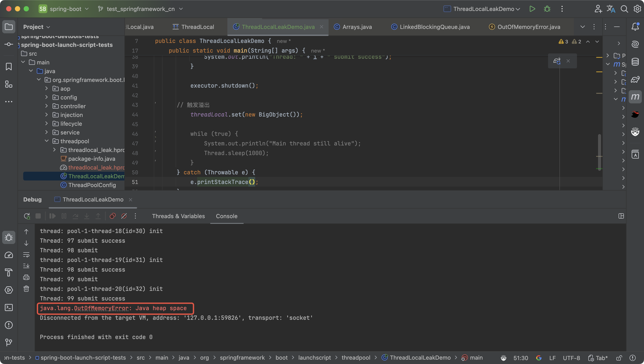Open the LinkedBlockingQueue.java editor tab

tap(434, 27)
